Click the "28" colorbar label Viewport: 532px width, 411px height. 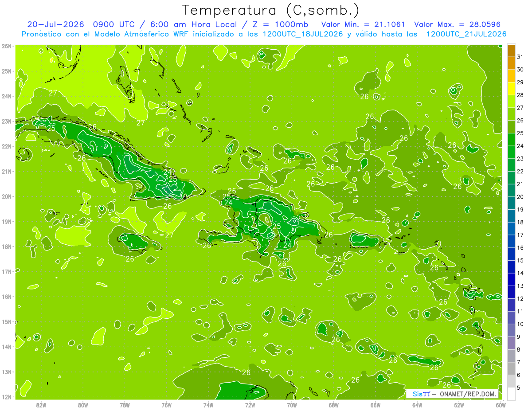[520, 95]
